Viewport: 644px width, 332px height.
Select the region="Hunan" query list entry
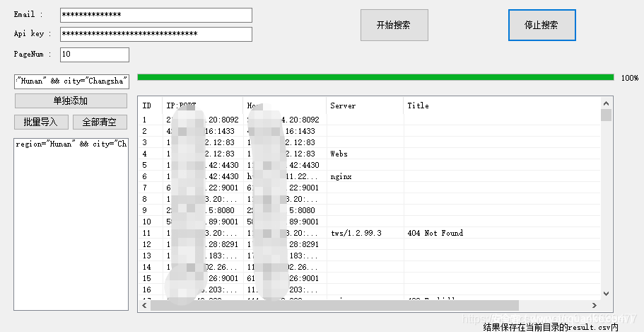(71, 144)
